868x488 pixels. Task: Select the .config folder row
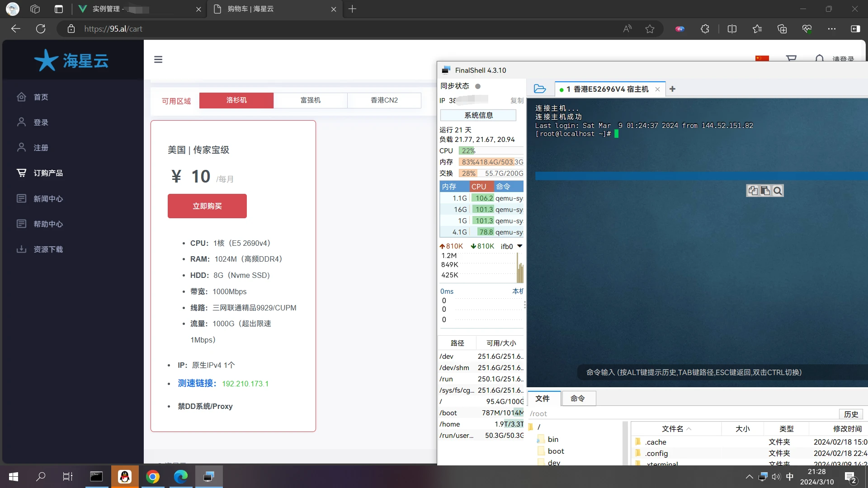(750, 454)
